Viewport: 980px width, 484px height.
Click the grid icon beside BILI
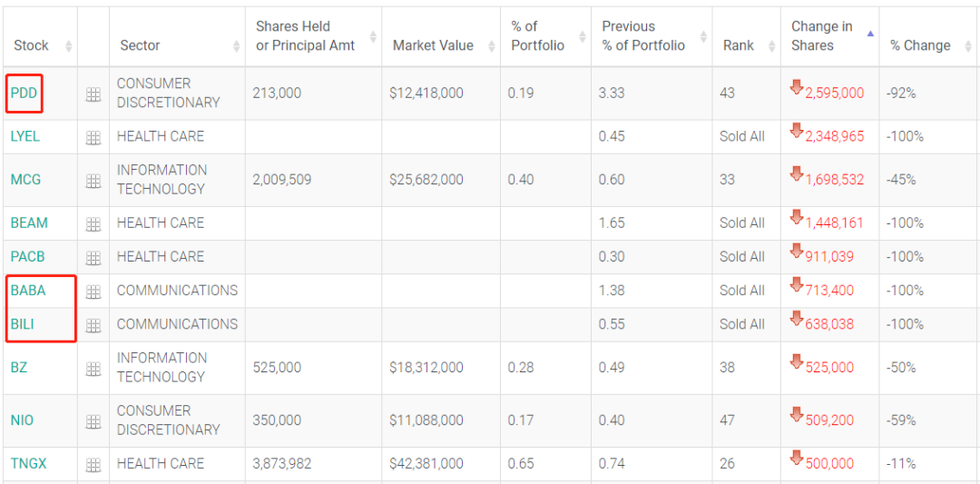(x=93, y=325)
